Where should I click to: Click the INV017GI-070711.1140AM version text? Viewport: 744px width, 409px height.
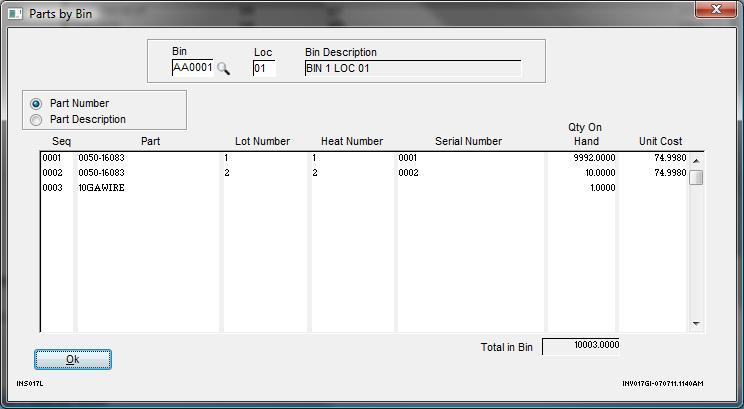(x=663, y=383)
